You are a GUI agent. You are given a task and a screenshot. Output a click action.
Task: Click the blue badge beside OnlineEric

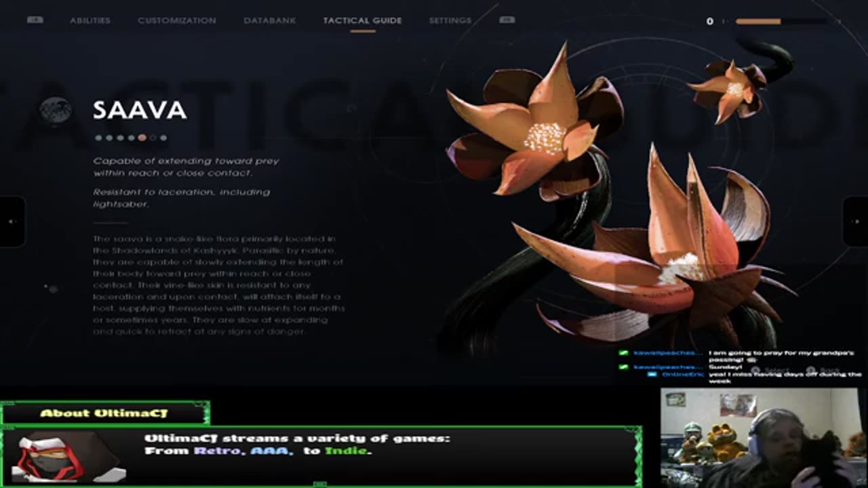(651, 374)
